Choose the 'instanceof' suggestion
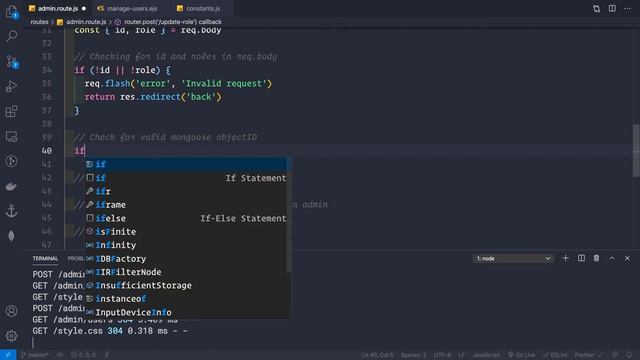 point(186,299)
